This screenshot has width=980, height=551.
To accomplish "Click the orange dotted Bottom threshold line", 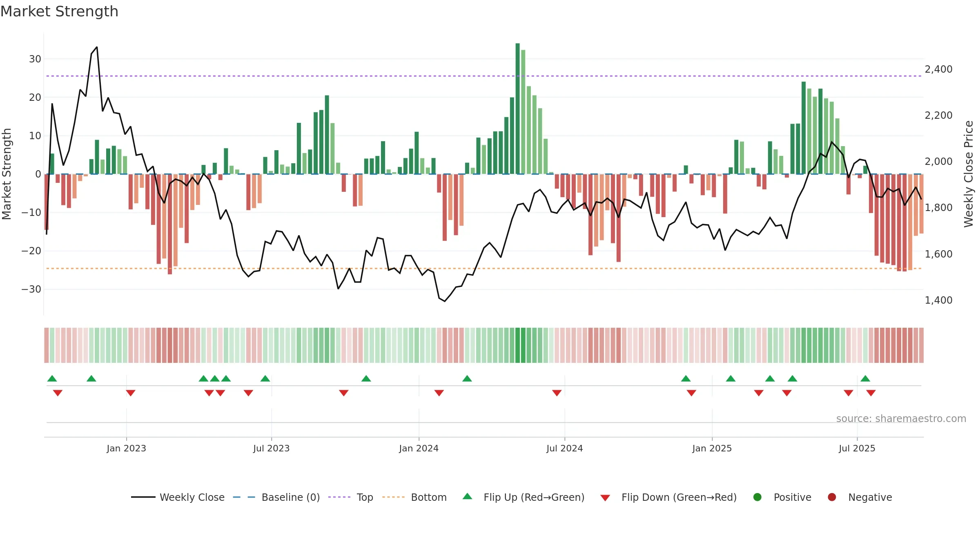I will click(484, 269).
